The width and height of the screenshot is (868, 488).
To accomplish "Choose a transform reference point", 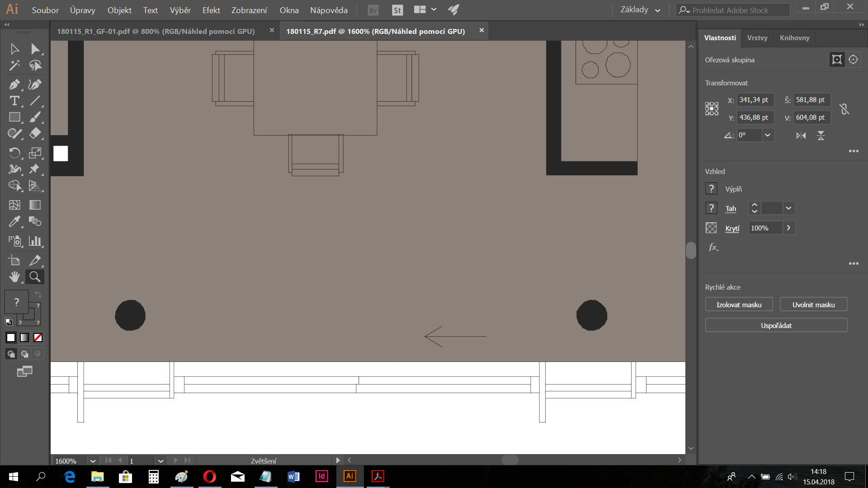I will click(712, 108).
